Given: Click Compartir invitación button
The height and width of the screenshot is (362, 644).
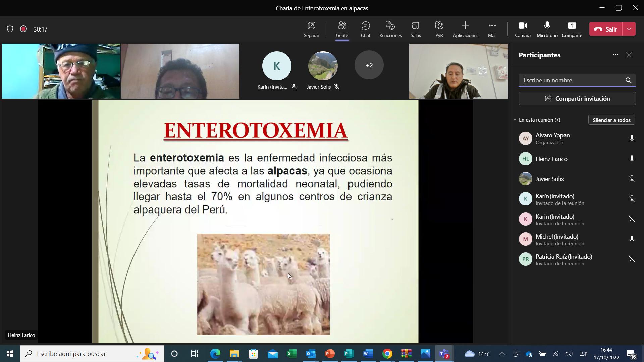Looking at the screenshot, I should (x=577, y=99).
